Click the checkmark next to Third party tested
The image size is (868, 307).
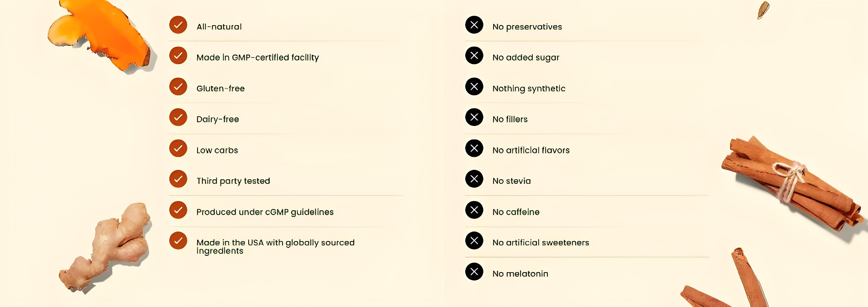coord(178,179)
